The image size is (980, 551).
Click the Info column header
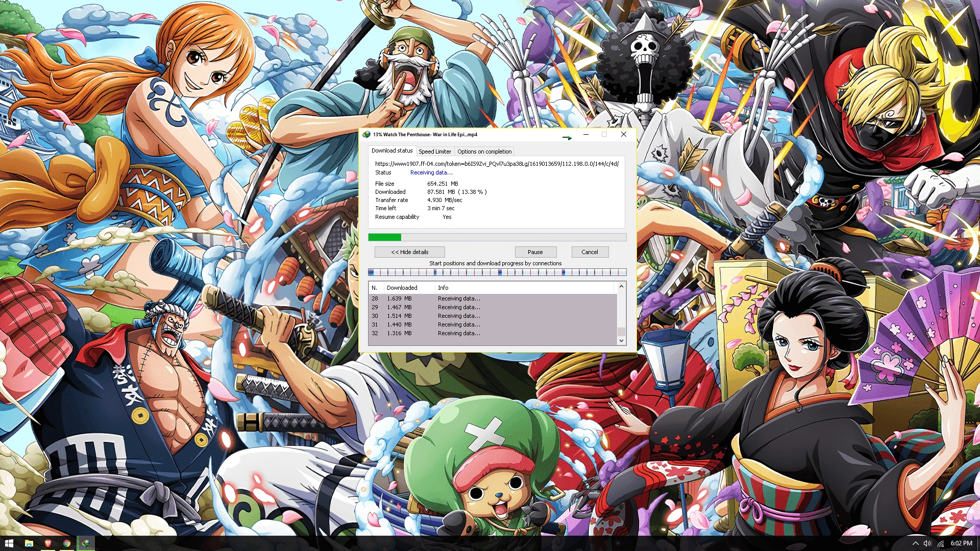coord(524,288)
